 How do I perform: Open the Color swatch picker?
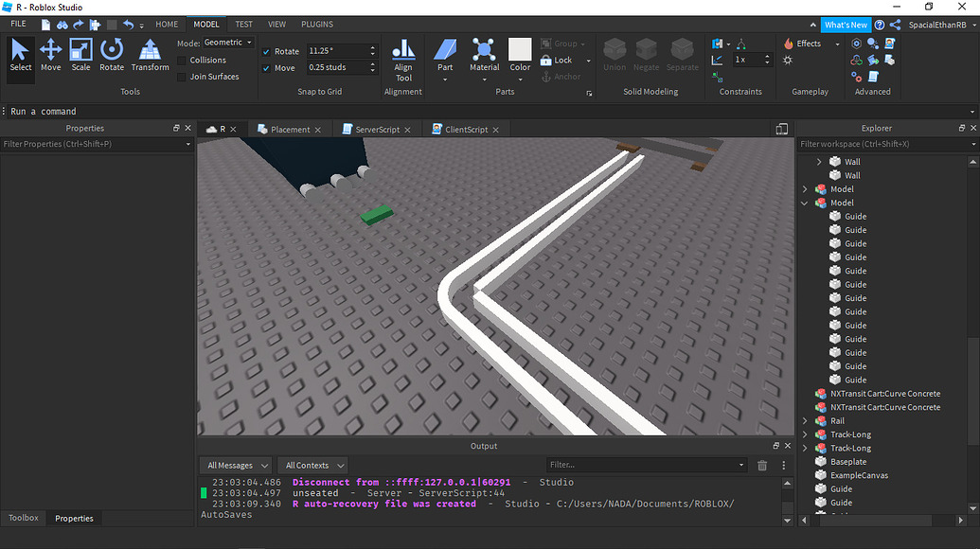(x=520, y=55)
